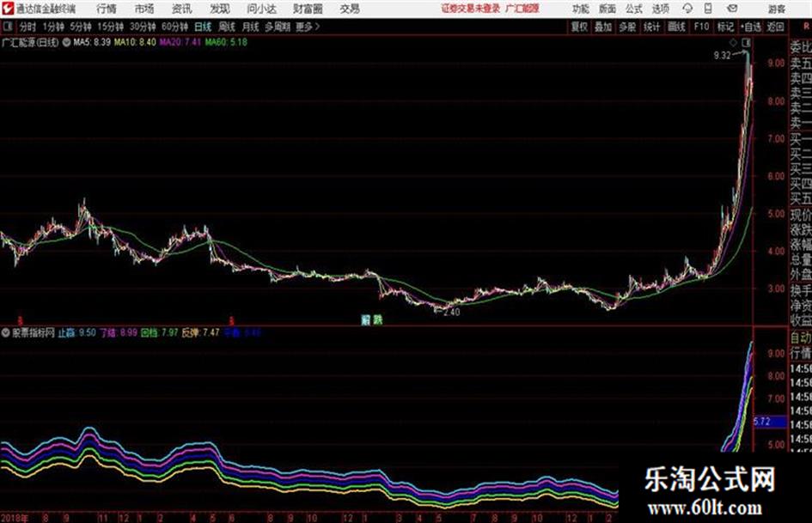Image resolution: width=812 pixels, height=523 pixels.
Task: Select the 周线 weekly period
Action: tap(227, 27)
